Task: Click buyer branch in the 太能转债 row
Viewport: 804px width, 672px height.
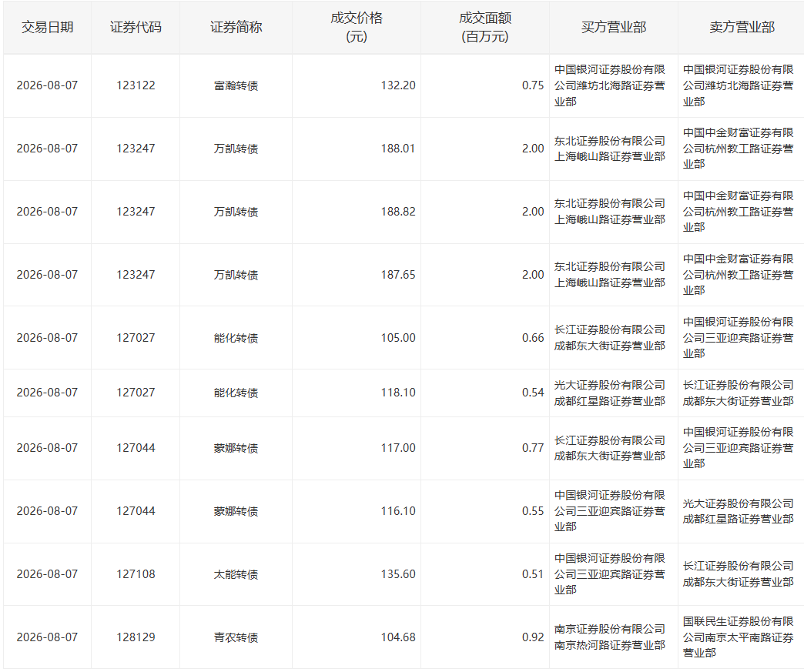Action: (x=610, y=574)
